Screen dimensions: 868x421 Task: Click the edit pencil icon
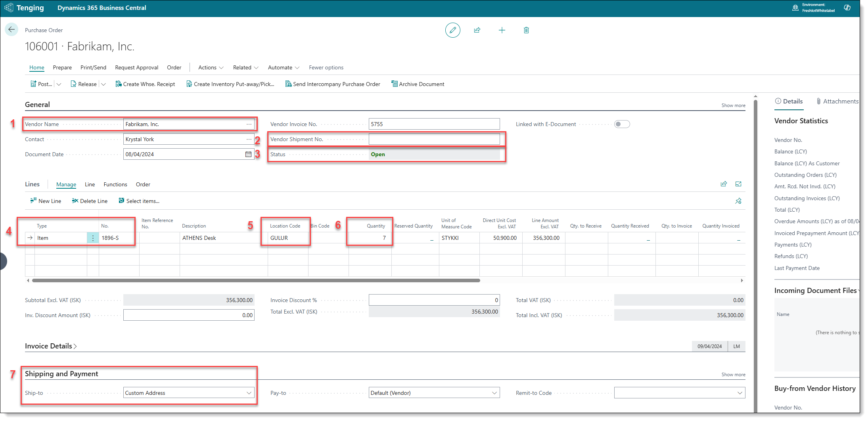(x=452, y=30)
